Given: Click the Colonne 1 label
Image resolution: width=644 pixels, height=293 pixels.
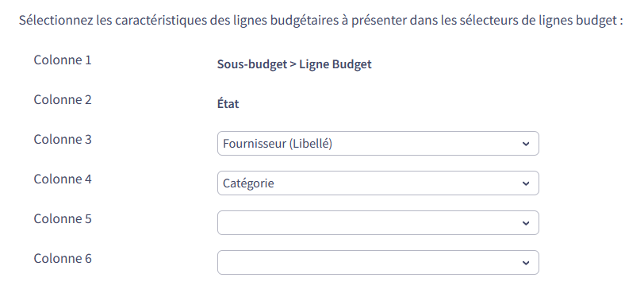Looking at the screenshot, I should tap(63, 60).
